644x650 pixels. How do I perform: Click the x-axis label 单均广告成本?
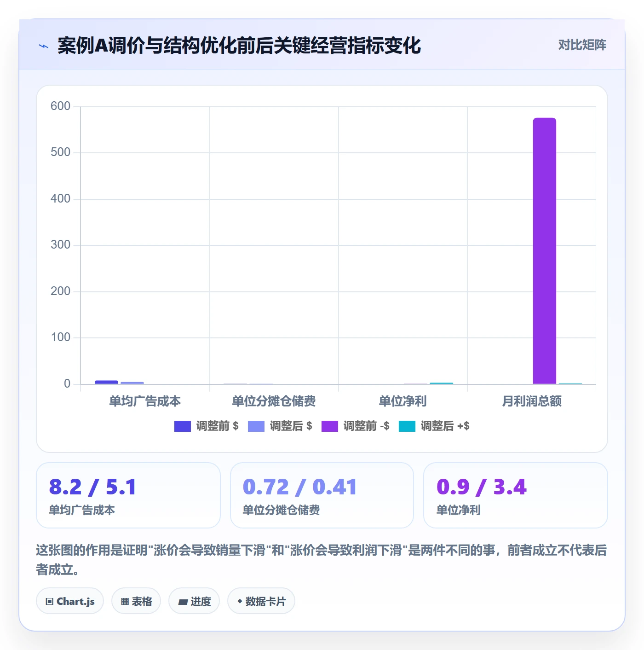[x=145, y=401]
